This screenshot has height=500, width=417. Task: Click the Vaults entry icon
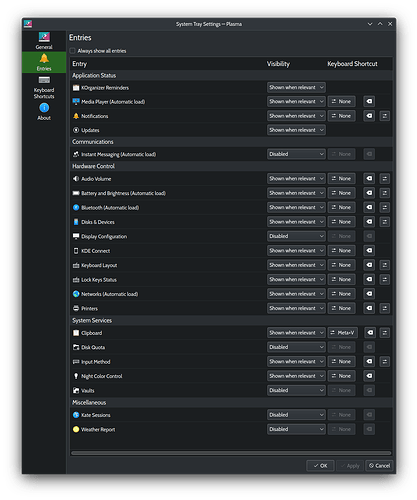(x=76, y=390)
